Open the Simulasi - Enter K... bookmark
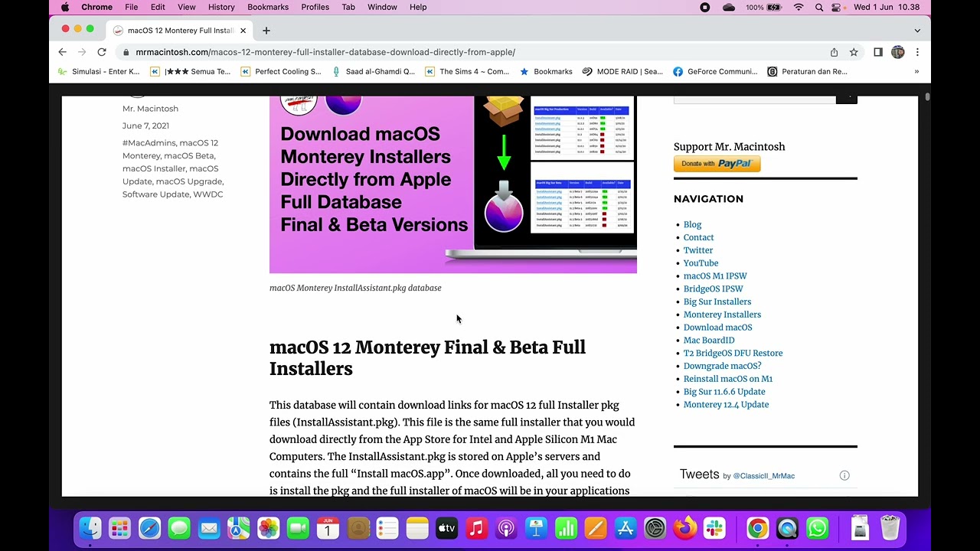Viewport: 980px width, 551px height. pyautogui.click(x=99, y=72)
